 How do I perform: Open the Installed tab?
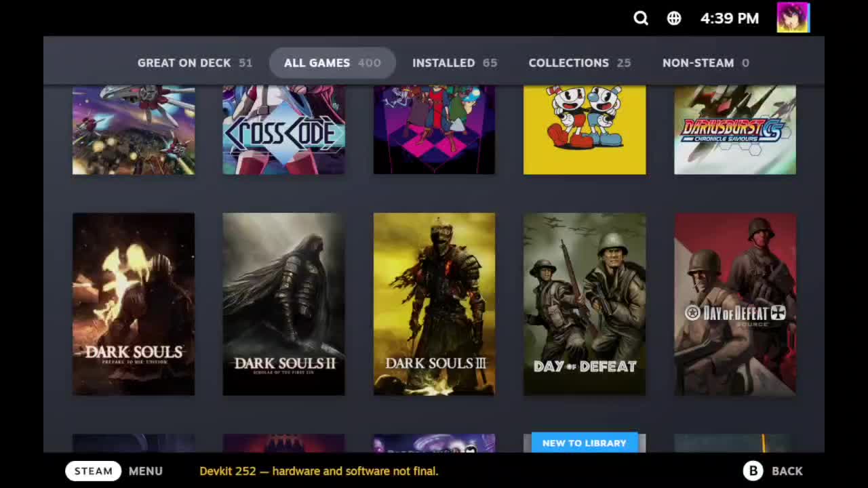[454, 63]
